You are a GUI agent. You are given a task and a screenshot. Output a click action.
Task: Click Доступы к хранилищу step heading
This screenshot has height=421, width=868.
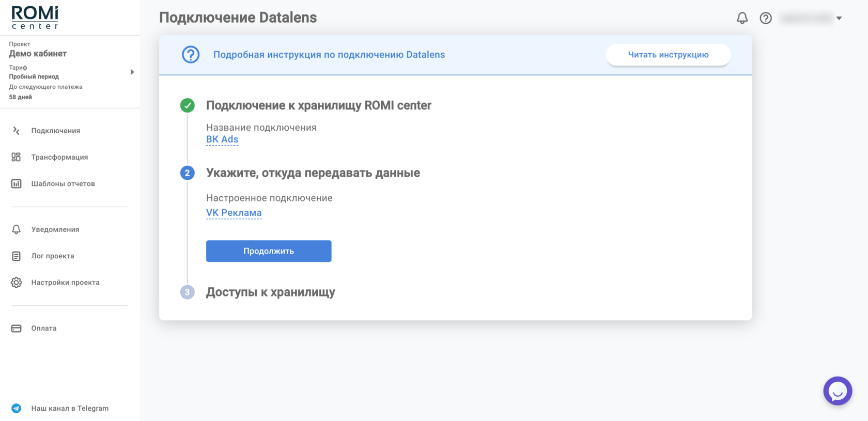pyautogui.click(x=271, y=292)
